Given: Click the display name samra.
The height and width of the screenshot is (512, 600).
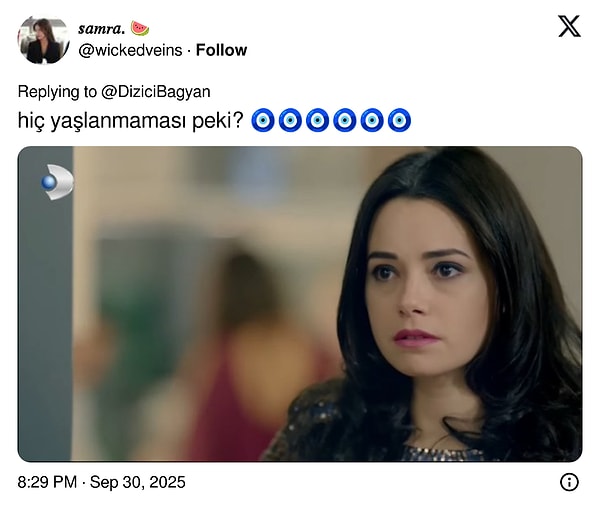Looking at the screenshot, I should [101, 29].
